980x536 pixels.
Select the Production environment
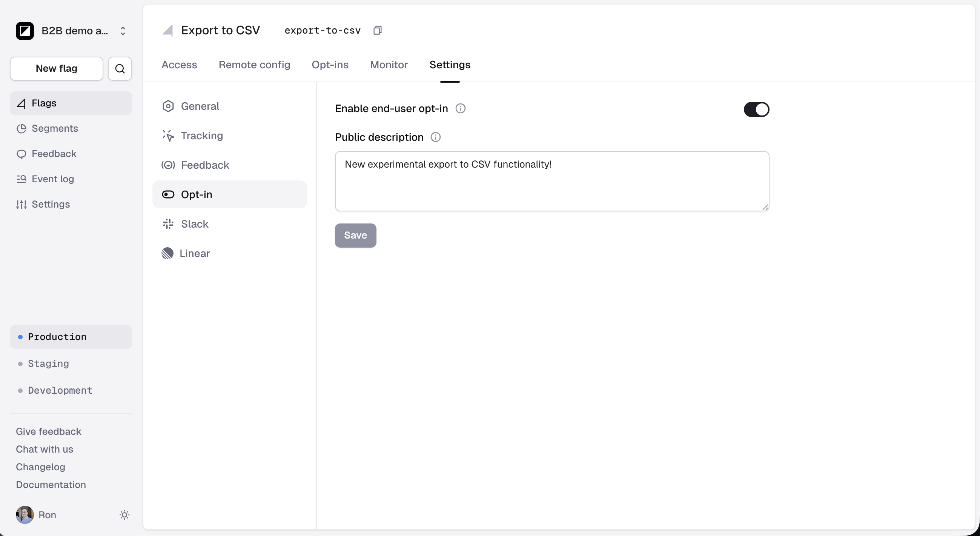(x=71, y=337)
